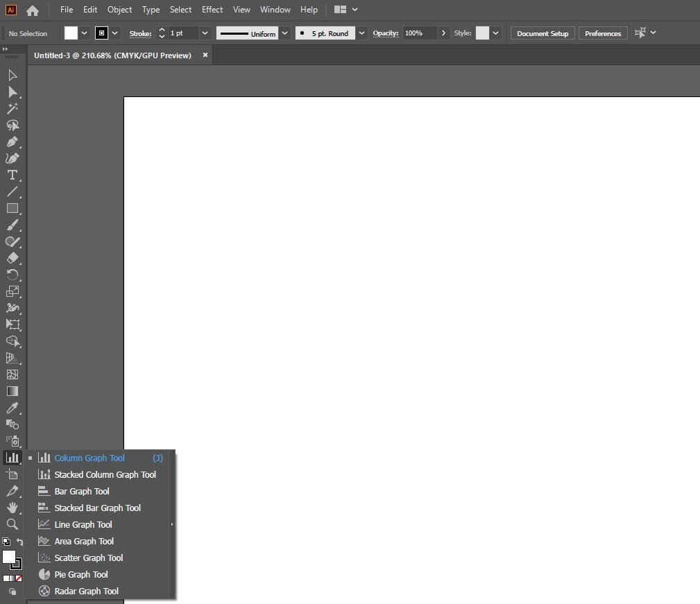Image resolution: width=700 pixels, height=604 pixels.
Task: Pick the Eraser tool
Action: (x=12, y=259)
